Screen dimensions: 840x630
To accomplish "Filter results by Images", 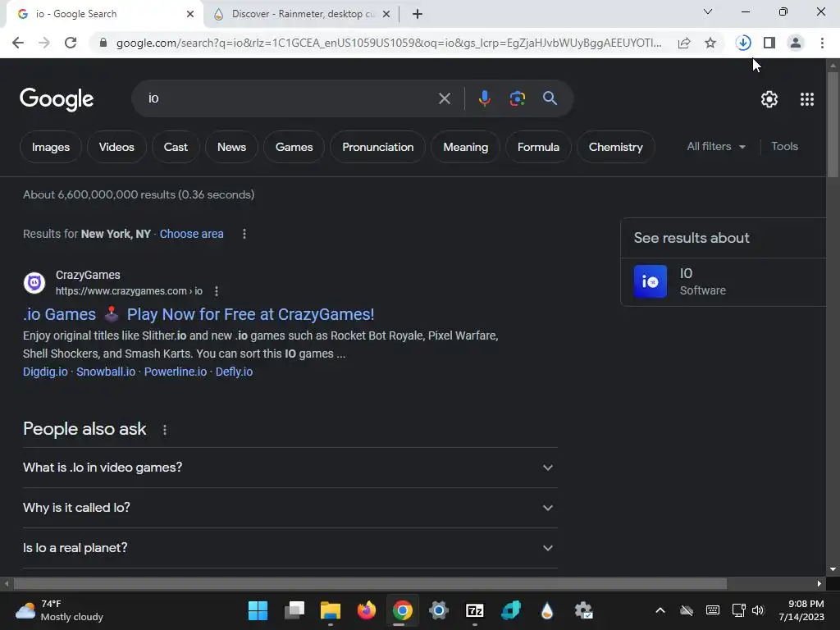I will coord(51,147).
